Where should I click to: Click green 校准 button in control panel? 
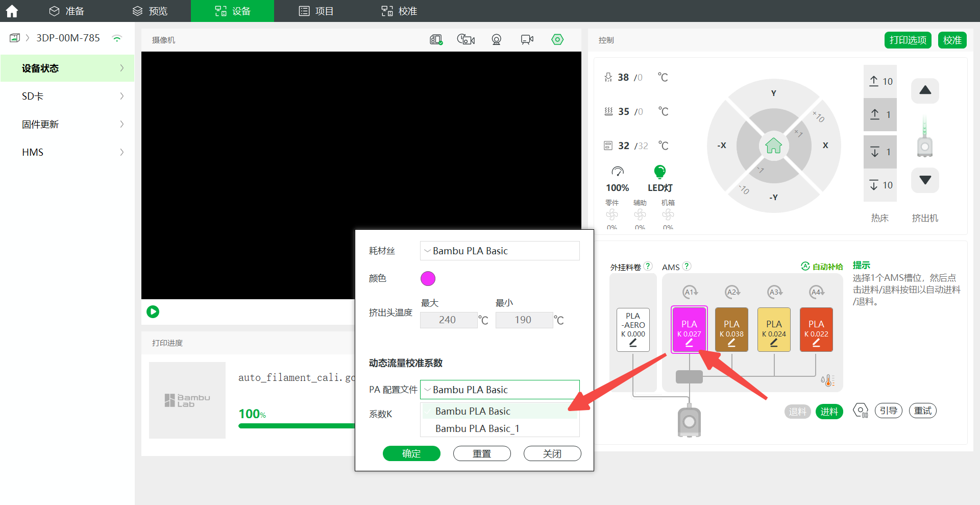tap(952, 40)
